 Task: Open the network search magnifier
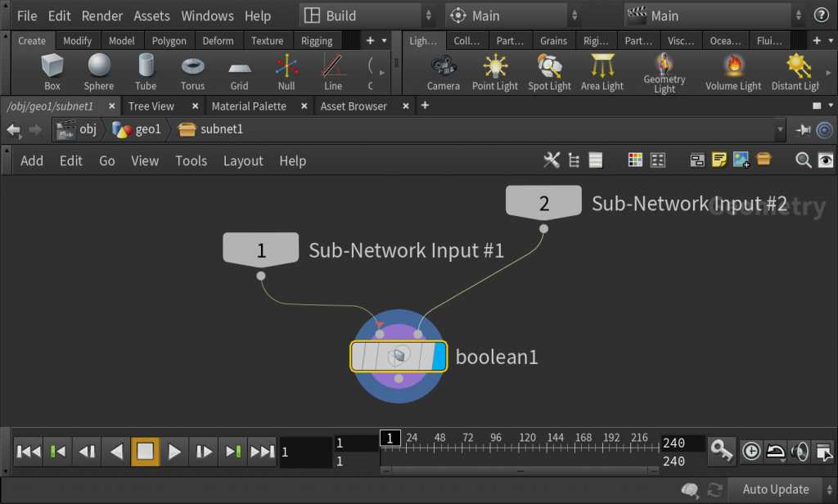point(803,160)
